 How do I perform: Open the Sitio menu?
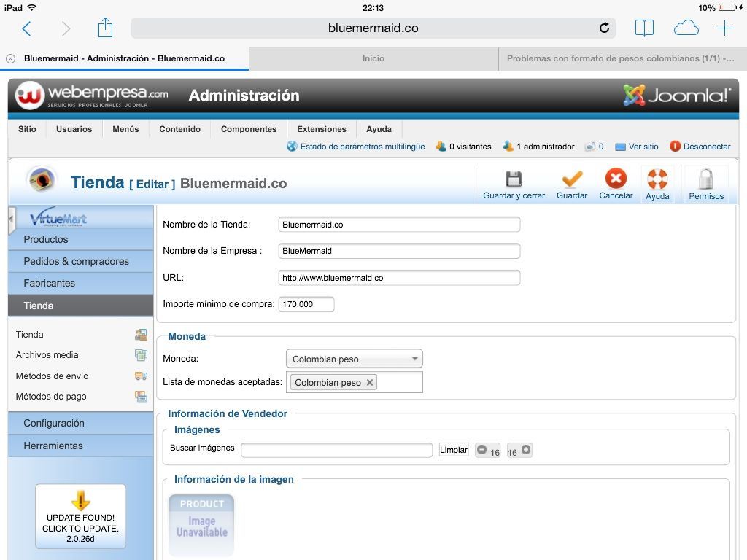point(27,129)
